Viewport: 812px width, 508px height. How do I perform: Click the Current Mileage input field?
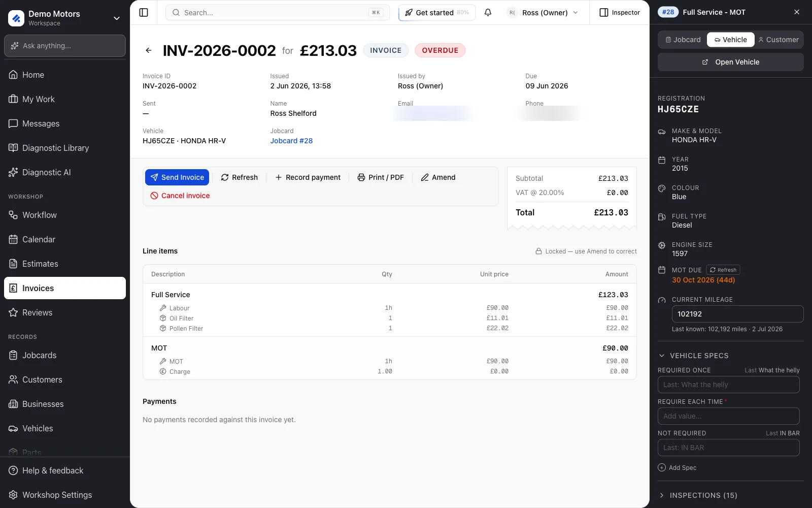[x=737, y=314]
